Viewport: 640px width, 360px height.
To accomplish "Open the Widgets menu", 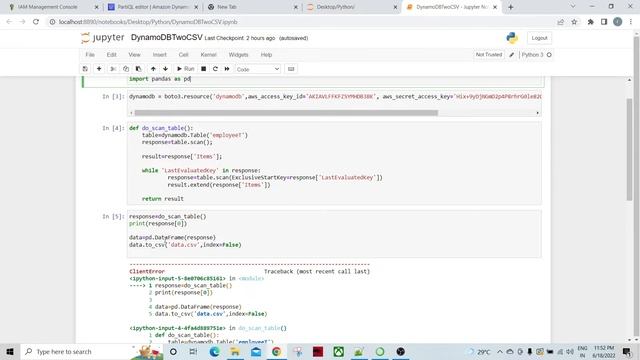I will (238, 55).
